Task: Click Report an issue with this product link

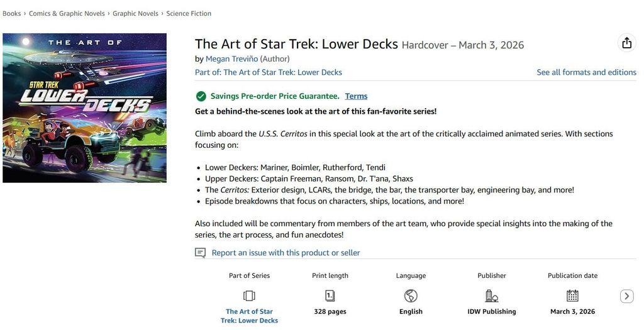Action: pyautogui.click(x=286, y=253)
